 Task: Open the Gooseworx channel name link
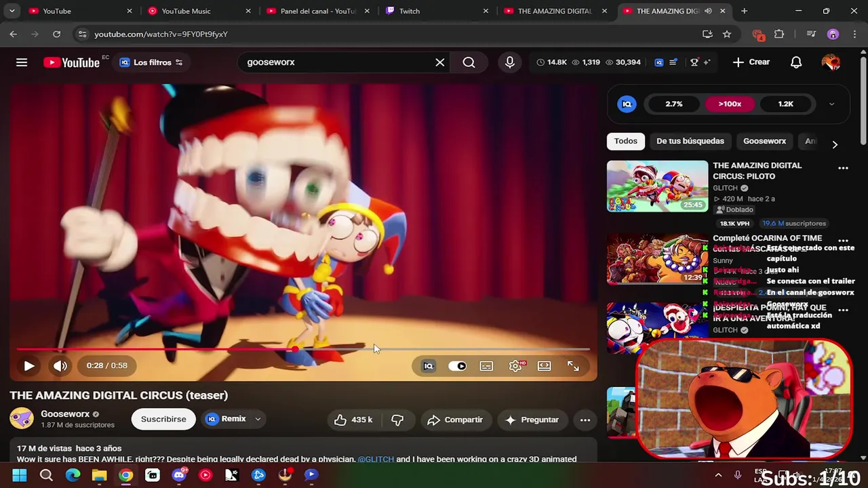[x=65, y=414]
